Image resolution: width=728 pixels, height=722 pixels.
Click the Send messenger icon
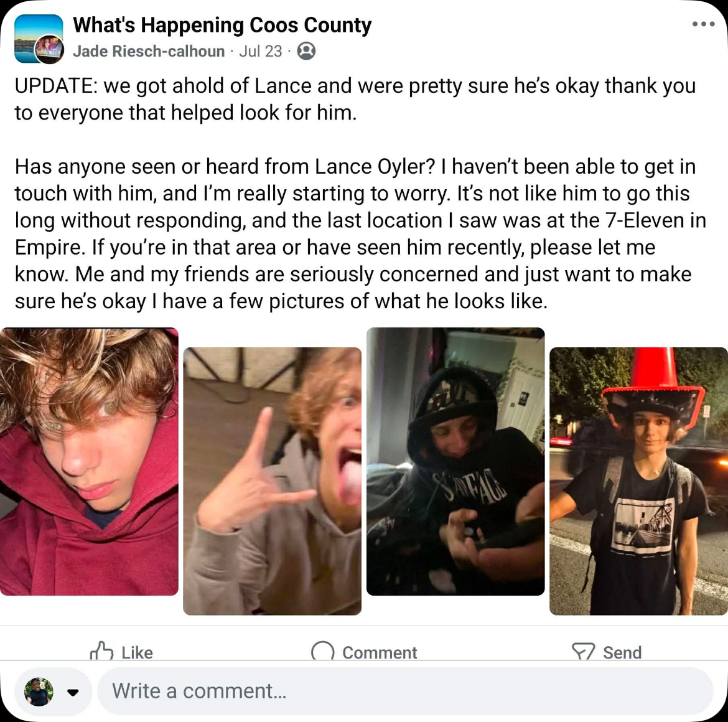[x=583, y=651]
